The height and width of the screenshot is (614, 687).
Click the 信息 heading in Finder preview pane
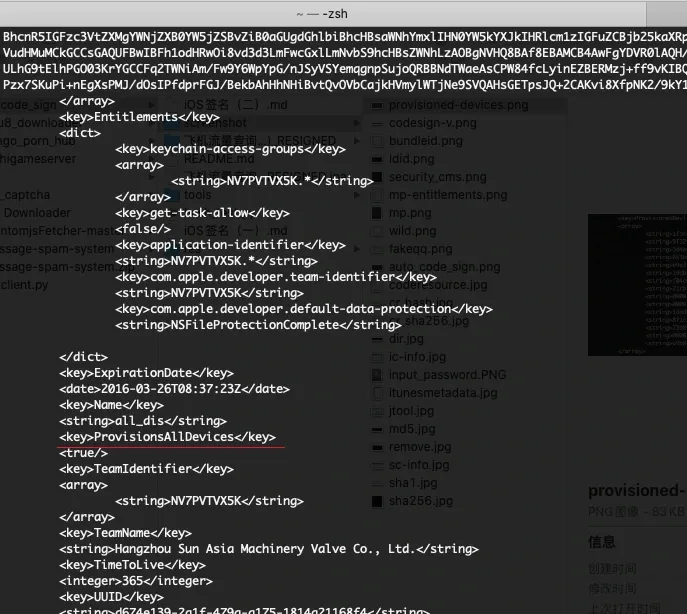click(x=602, y=542)
